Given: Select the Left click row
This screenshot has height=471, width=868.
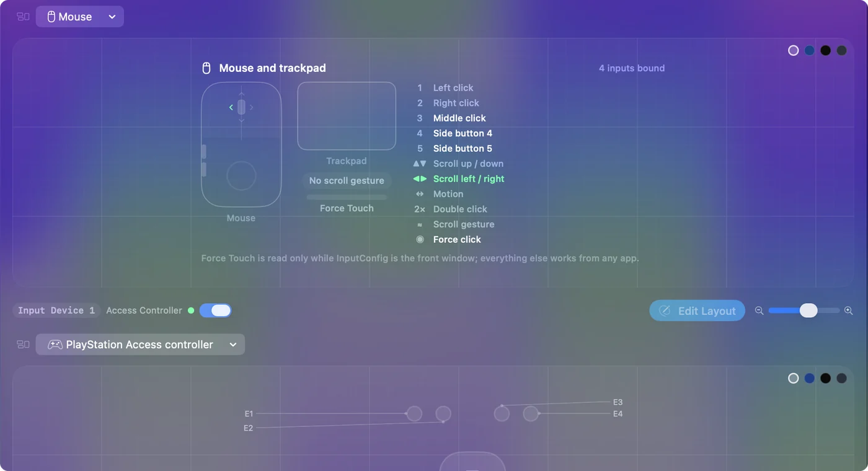Looking at the screenshot, I should pyautogui.click(x=444, y=88).
